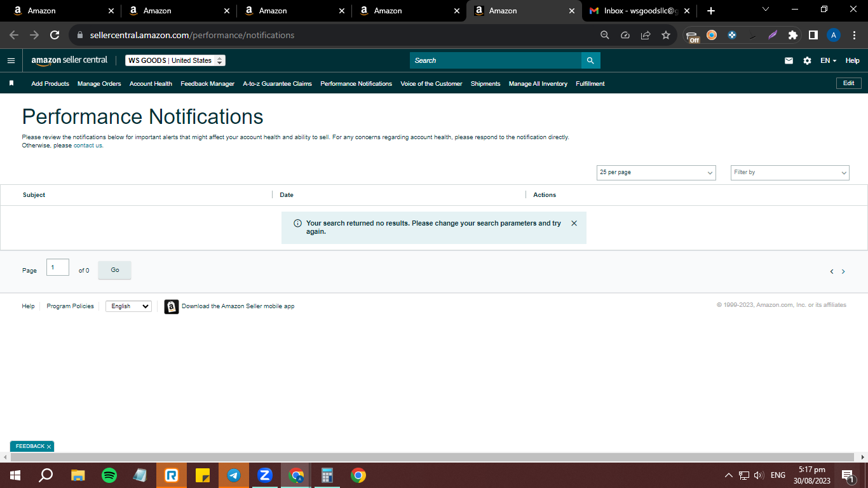Click the performance speedometer icon in address bar
This screenshot has height=488, width=868.
pyautogui.click(x=625, y=35)
